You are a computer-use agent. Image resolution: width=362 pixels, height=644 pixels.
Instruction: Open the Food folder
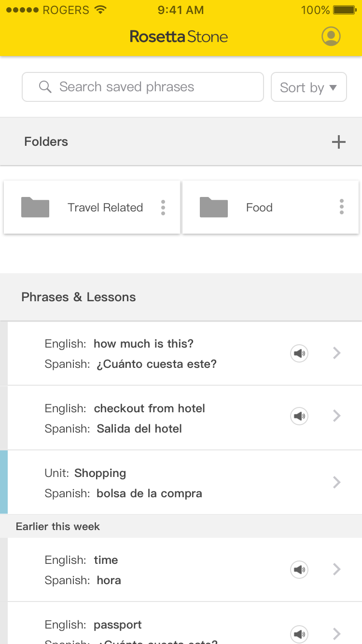[x=271, y=207]
